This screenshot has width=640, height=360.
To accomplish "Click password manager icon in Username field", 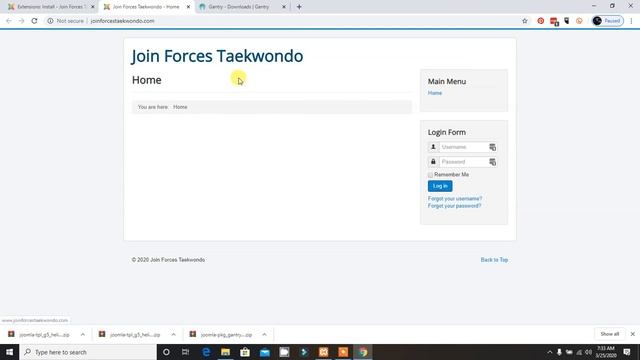I will point(493,147).
